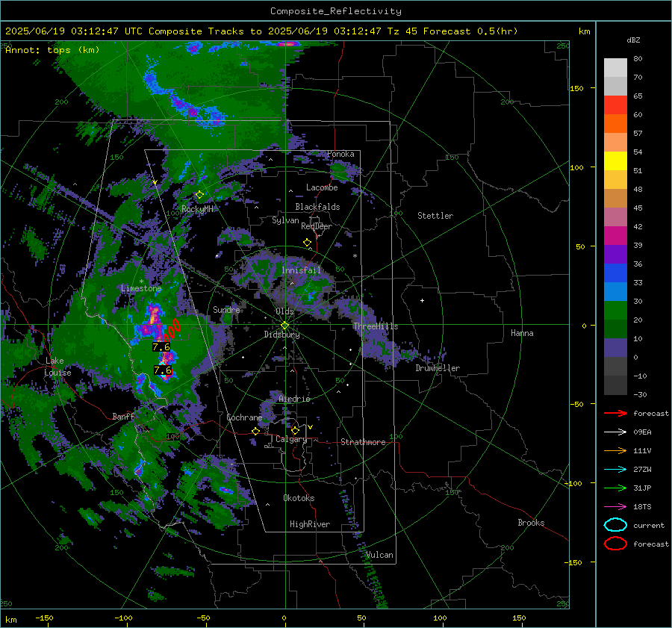
Task: Select the cyan 27ZW track arrow
Action: (615, 469)
